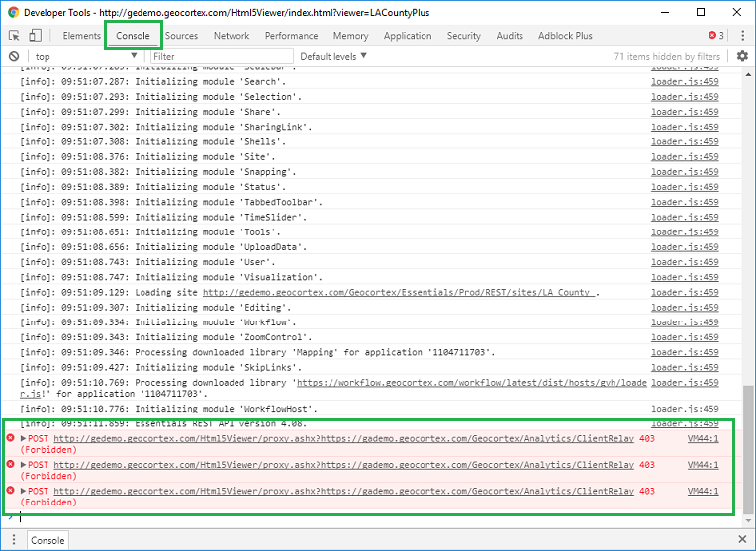756x551 pixels.
Task: Click the red error icon of first POST entry
Action: [10, 437]
